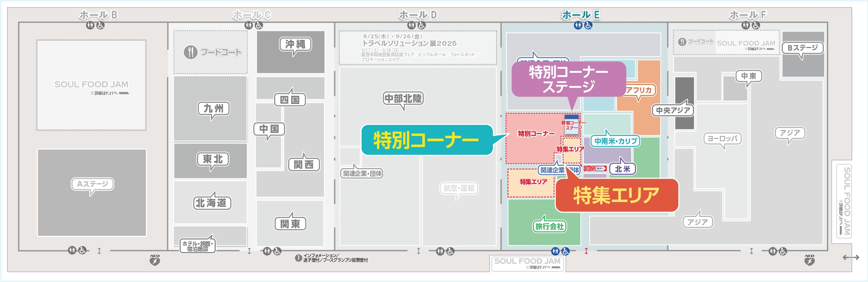This screenshot has height=282, width=868.
Task: Select the 北海道 booth label
Action: click(212, 203)
